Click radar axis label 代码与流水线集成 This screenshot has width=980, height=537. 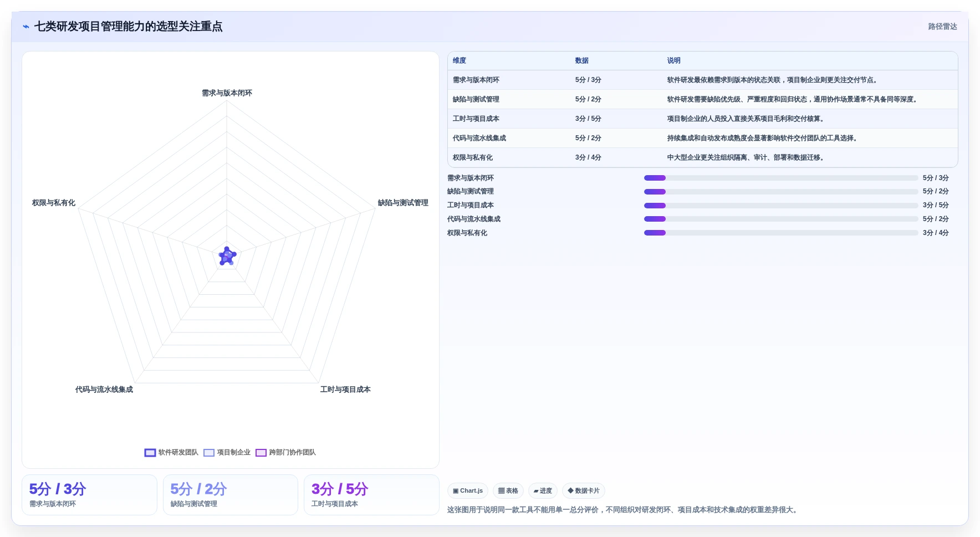[104, 390]
